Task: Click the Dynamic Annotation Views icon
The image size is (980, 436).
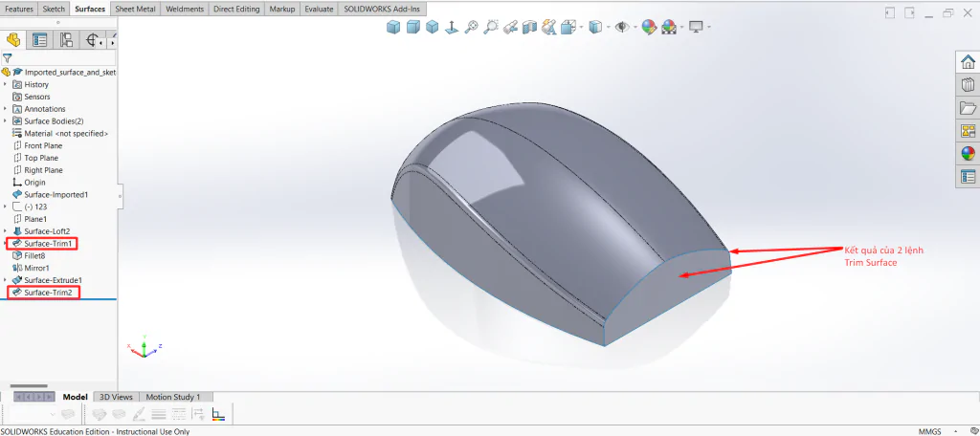Action: point(549,27)
